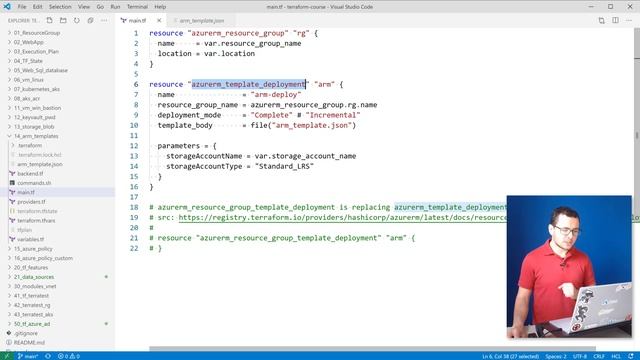Click the horizontal editor scrollbar
Screen dimensions: 640x360
tap(372, 349)
